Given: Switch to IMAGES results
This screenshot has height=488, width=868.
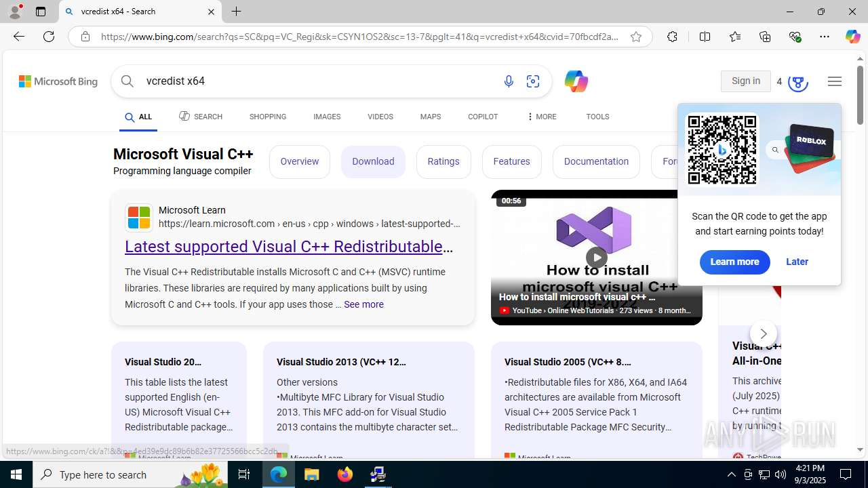Looking at the screenshot, I should pyautogui.click(x=327, y=117).
